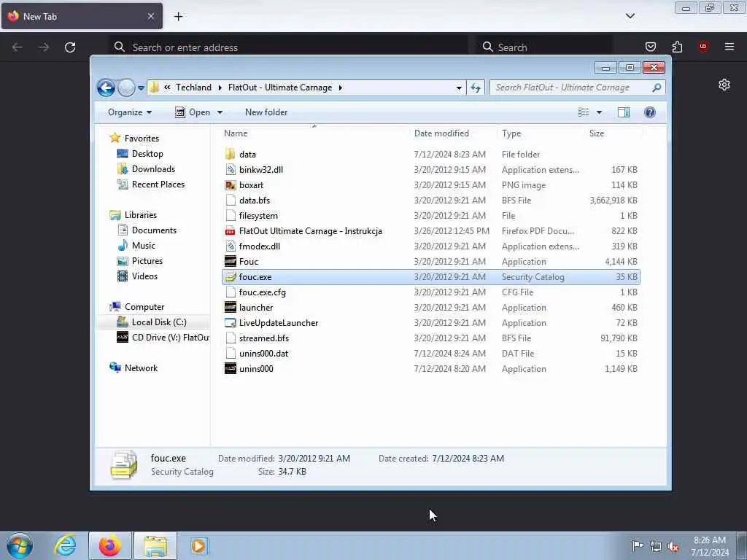Click the Explorer Forward navigation arrow
This screenshot has width=747, height=560.
tap(126, 87)
